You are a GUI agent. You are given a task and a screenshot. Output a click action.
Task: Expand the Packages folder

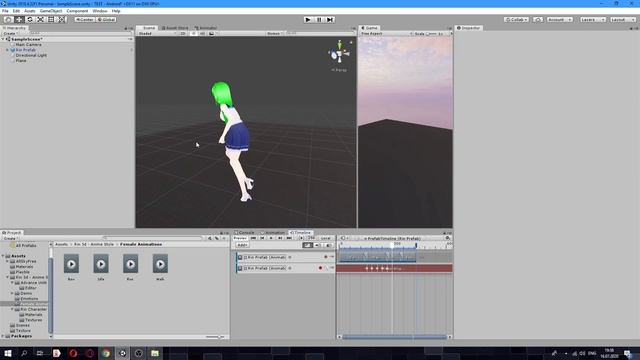point(3,336)
